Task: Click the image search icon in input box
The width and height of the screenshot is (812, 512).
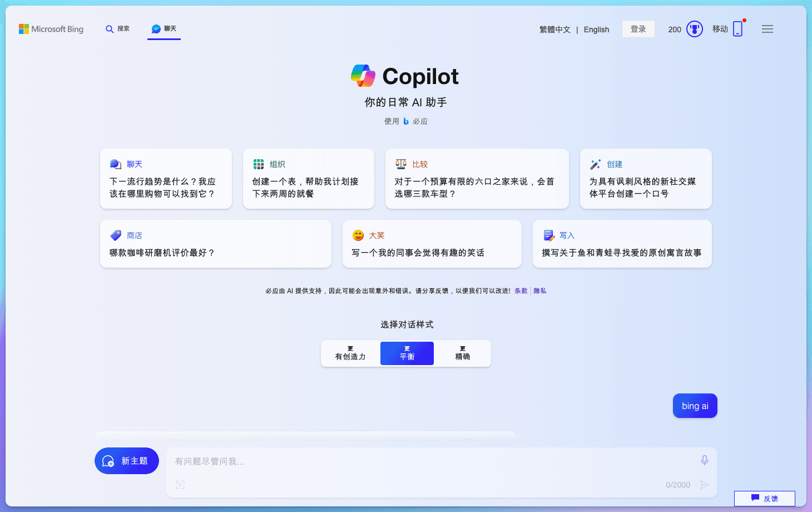Action: click(x=180, y=485)
